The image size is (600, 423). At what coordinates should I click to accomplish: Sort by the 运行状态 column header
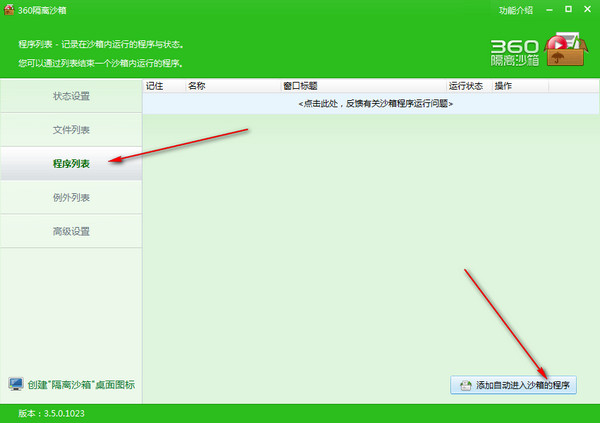click(x=466, y=86)
